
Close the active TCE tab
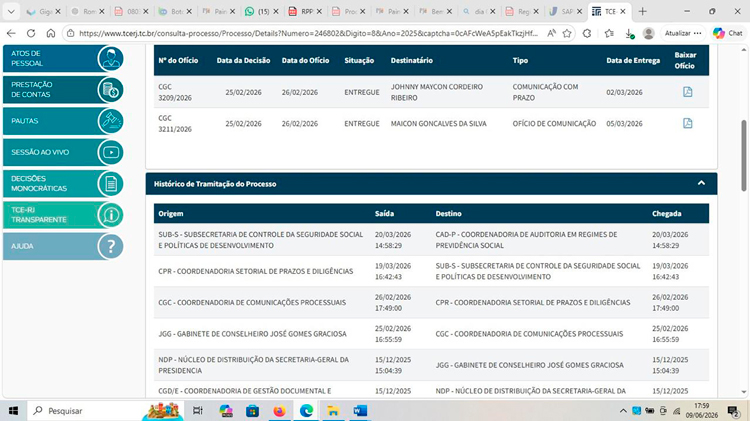(x=623, y=11)
